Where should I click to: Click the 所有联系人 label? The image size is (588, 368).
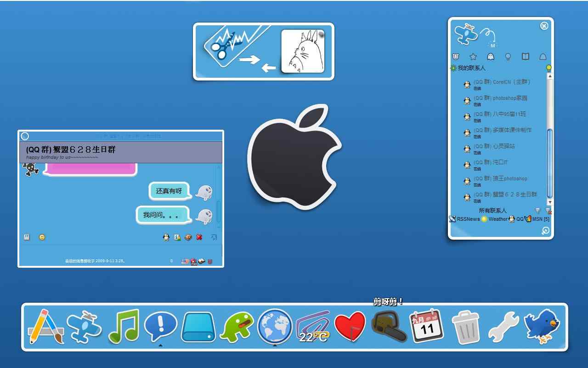click(x=492, y=210)
